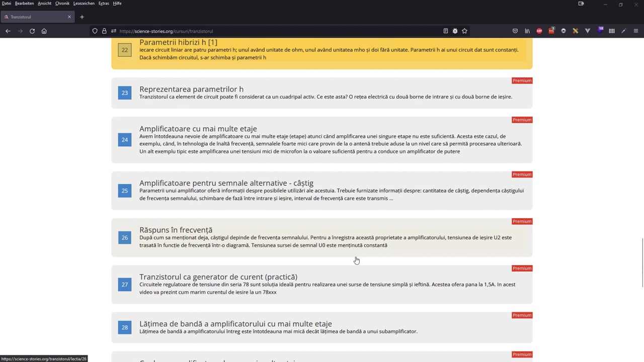
Task: Click lesson number 22 badge
Action: pyautogui.click(x=125, y=50)
